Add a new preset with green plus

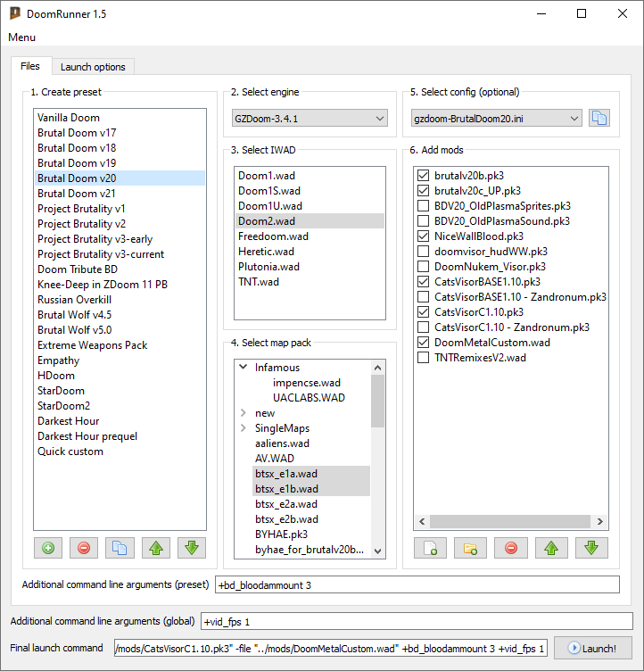pyautogui.click(x=48, y=548)
